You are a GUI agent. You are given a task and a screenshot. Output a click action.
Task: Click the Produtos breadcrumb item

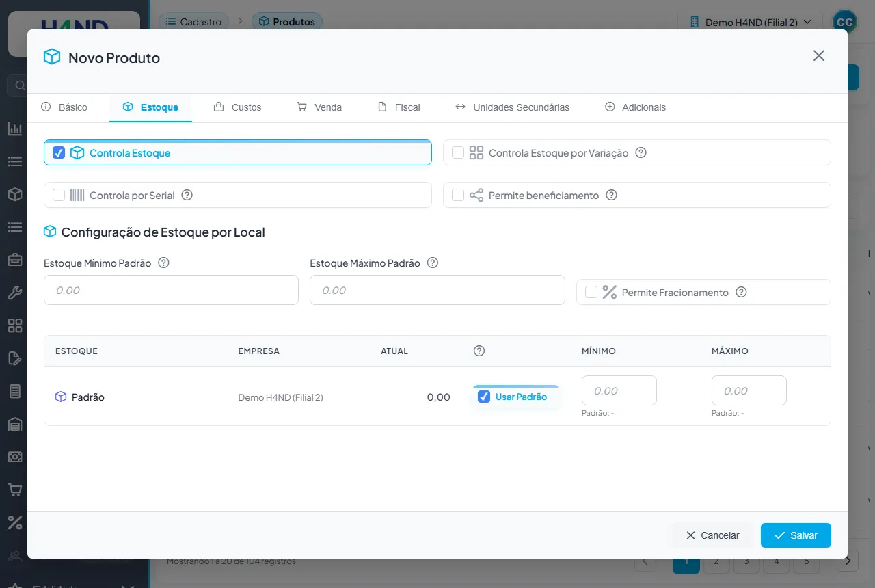pos(287,22)
